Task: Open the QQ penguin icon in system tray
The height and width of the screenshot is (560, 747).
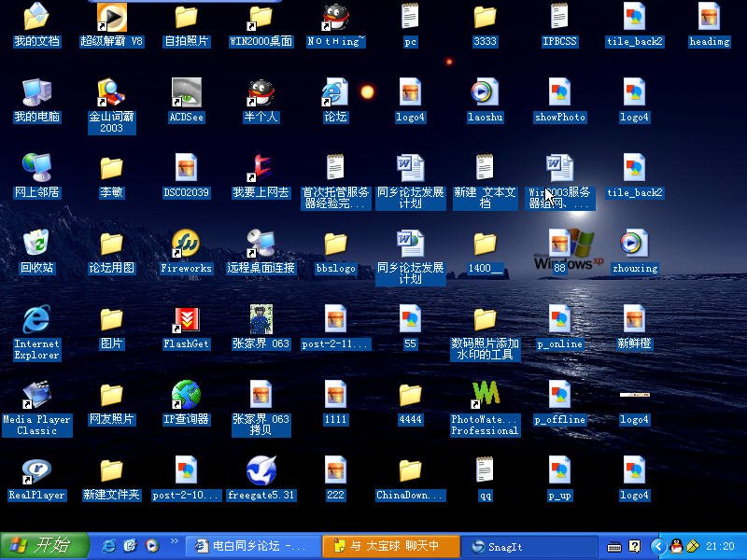Action: click(676, 546)
